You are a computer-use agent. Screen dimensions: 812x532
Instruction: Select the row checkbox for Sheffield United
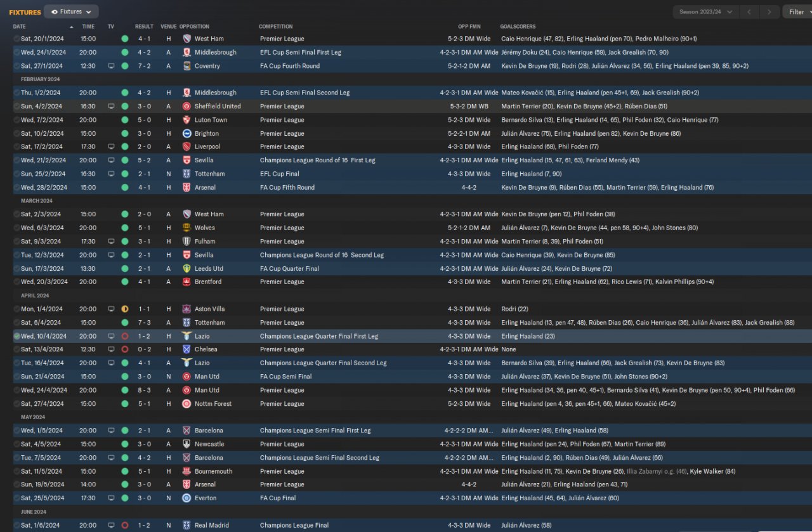16,107
